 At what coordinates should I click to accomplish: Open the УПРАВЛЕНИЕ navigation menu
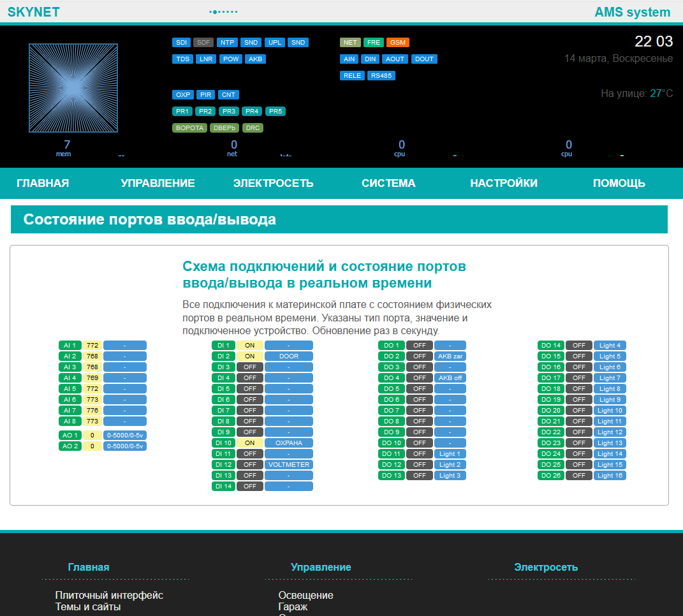(x=158, y=184)
